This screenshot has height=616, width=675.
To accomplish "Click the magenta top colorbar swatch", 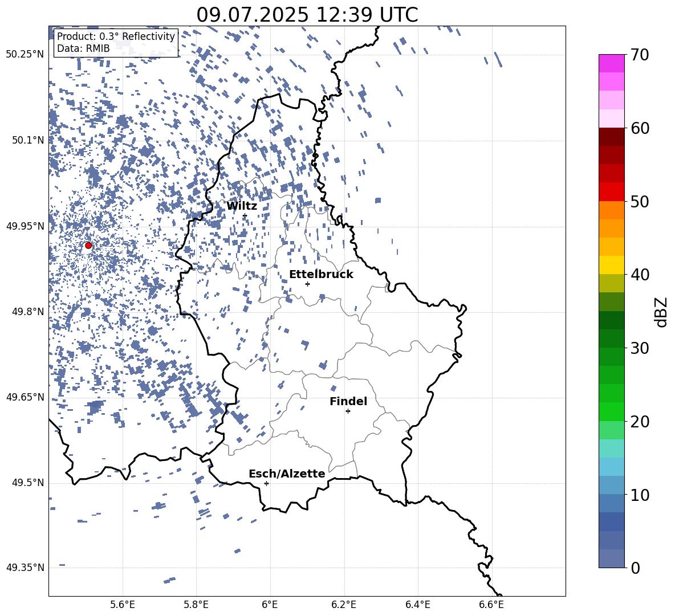I will [612, 63].
